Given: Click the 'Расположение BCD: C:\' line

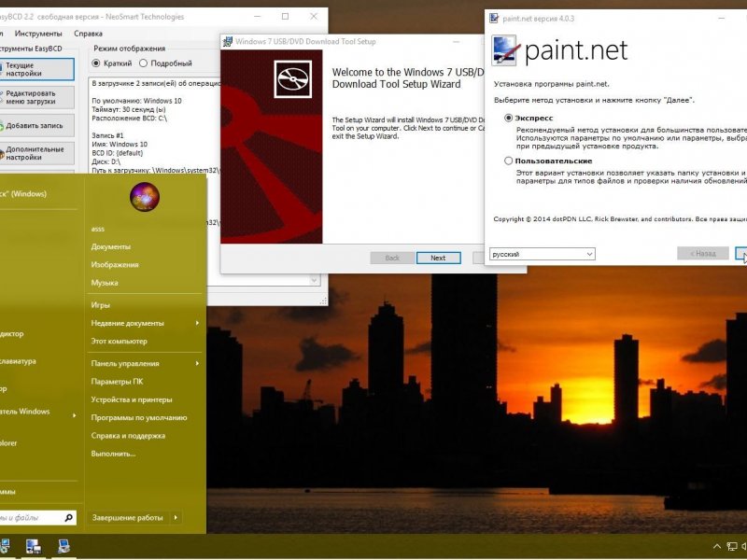Looking at the screenshot, I should [129, 119].
